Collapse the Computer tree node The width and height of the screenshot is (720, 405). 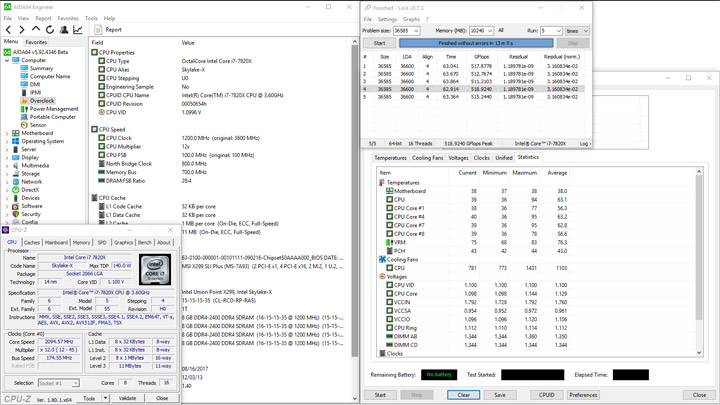pos(7,60)
